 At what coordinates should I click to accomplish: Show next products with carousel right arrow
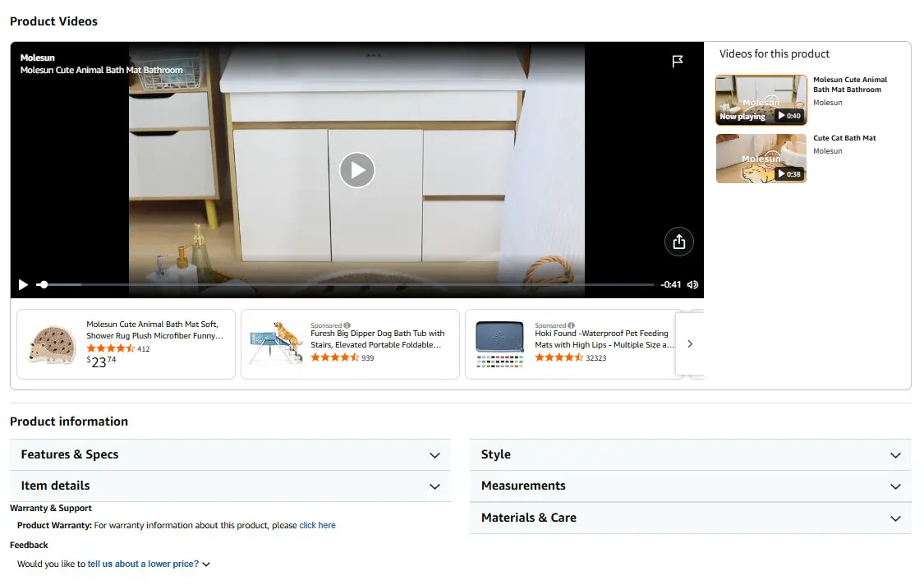click(689, 343)
